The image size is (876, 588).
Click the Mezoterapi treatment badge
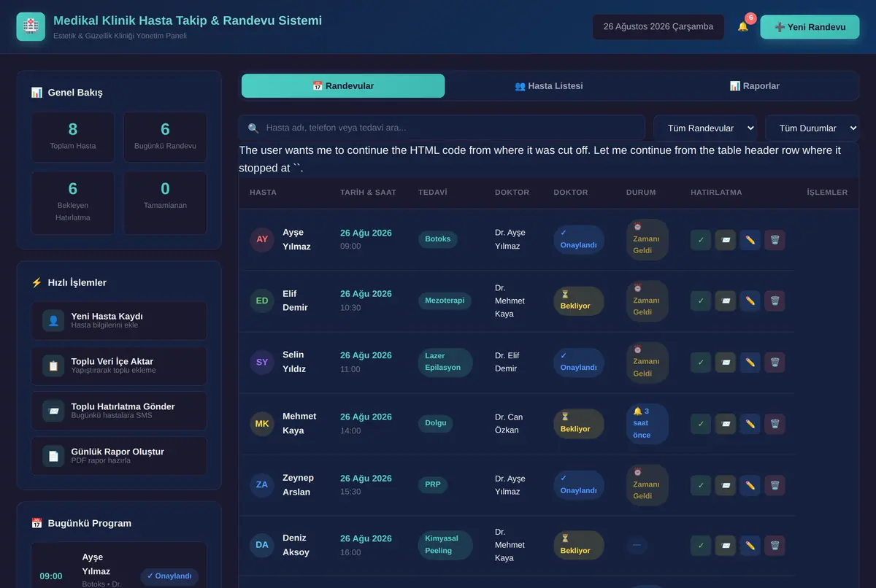(445, 301)
